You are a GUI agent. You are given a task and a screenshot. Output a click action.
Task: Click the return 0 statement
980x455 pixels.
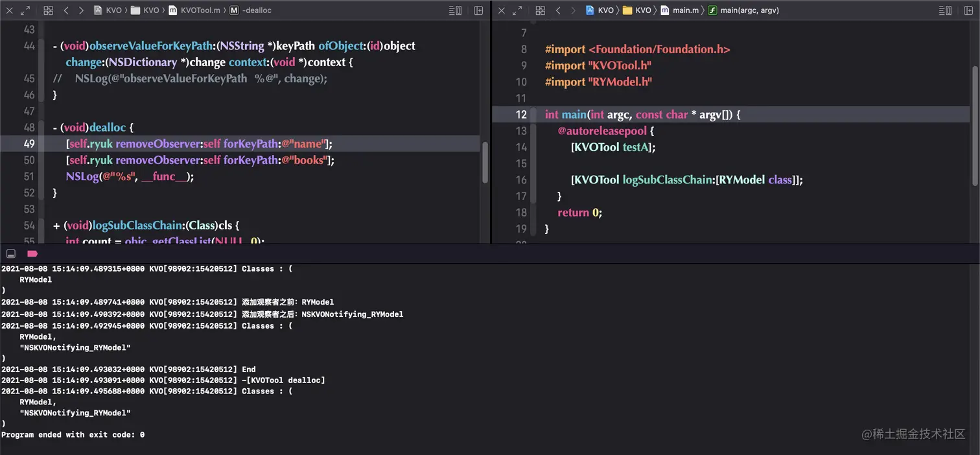point(580,213)
